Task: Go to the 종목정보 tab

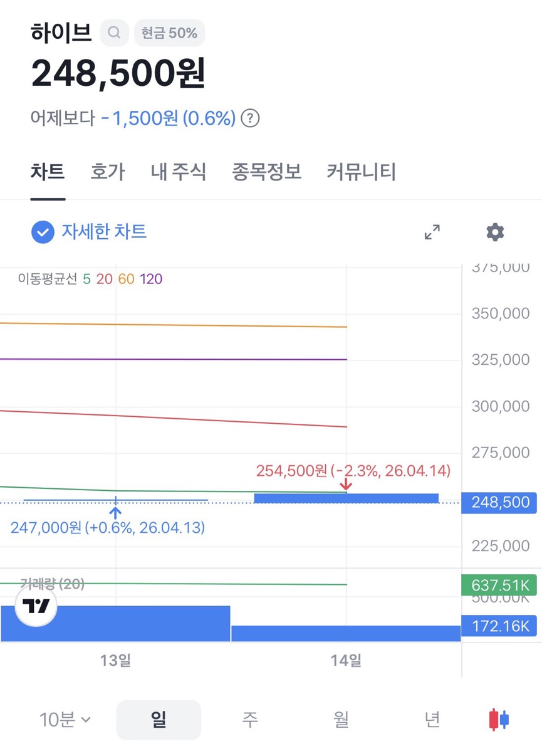Action: tap(267, 172)
